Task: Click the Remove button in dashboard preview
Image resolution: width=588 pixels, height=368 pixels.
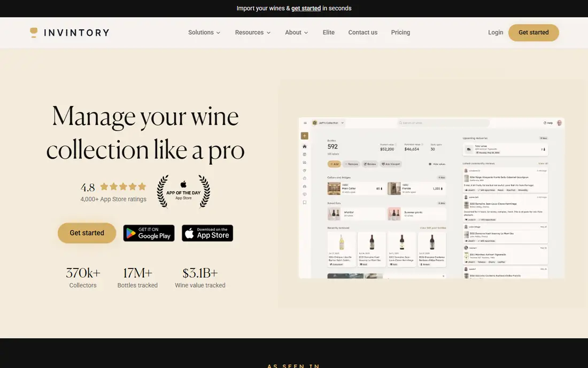Action: pos(351,164)
